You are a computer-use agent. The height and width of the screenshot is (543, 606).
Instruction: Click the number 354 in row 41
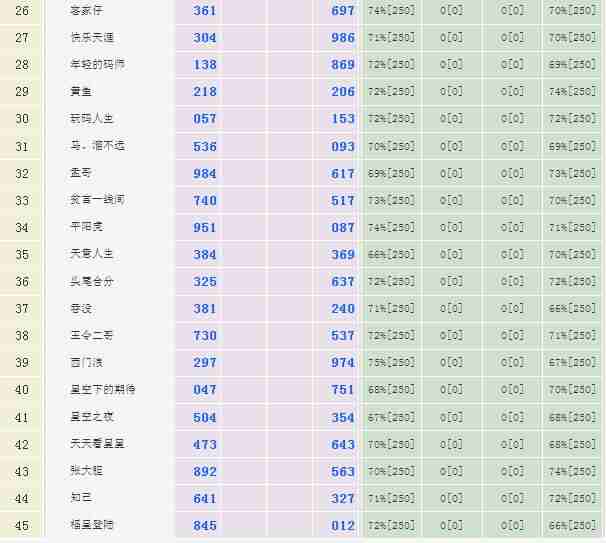(343, 417)
